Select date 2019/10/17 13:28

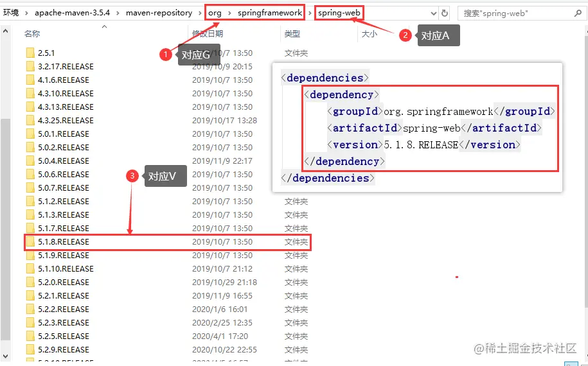pyautogui.click(x=224, y=121)
